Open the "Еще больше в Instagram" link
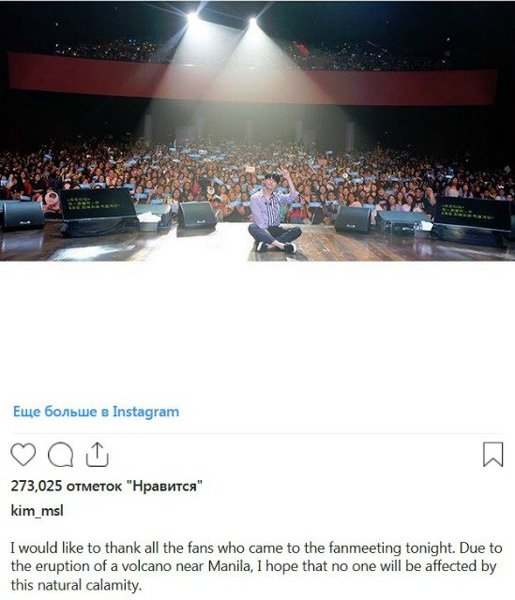This screenshot has height=600, width=515. [96, 411]
